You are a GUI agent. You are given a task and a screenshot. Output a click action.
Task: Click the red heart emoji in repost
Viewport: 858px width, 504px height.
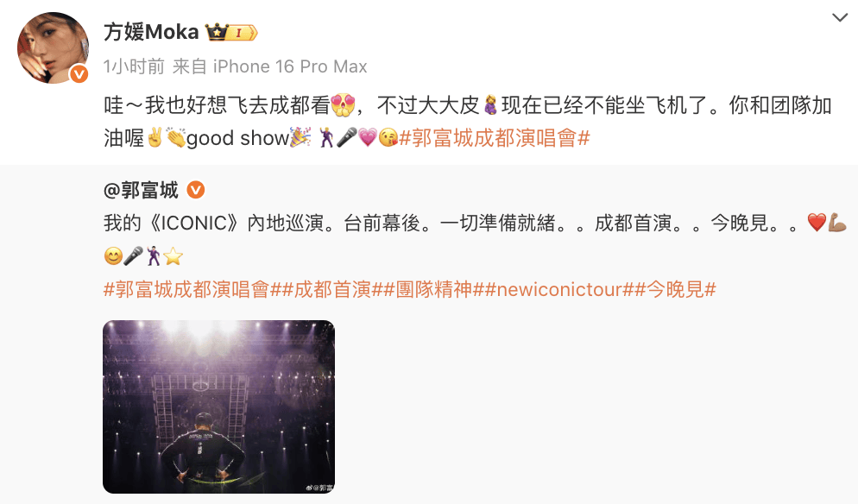pyautogui.click(x=817, y=223)
